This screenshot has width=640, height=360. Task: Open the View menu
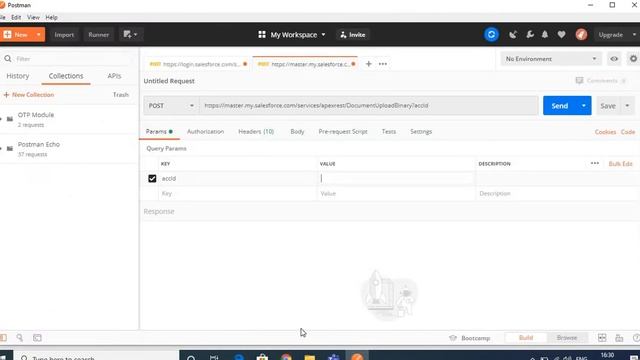(x=33, y=17)
